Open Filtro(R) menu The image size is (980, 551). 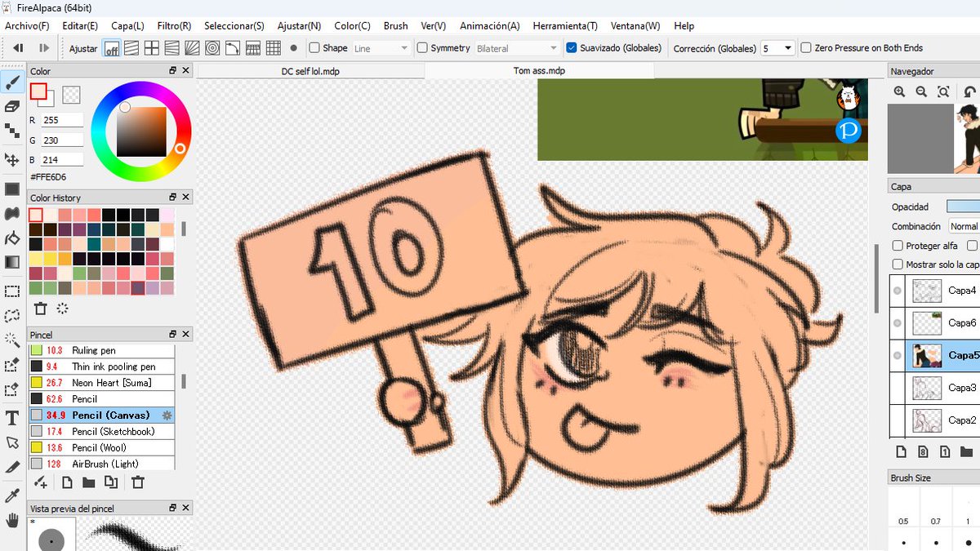[174, 26]
